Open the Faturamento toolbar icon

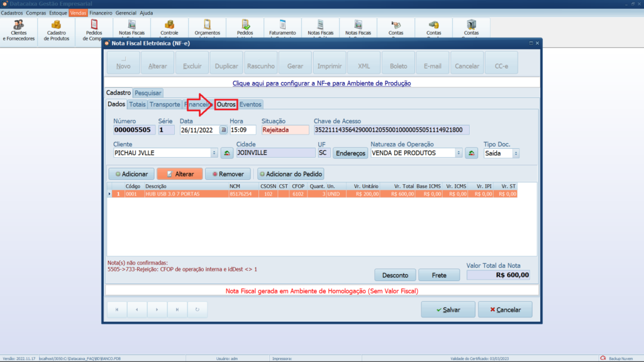tap(282, 28)
